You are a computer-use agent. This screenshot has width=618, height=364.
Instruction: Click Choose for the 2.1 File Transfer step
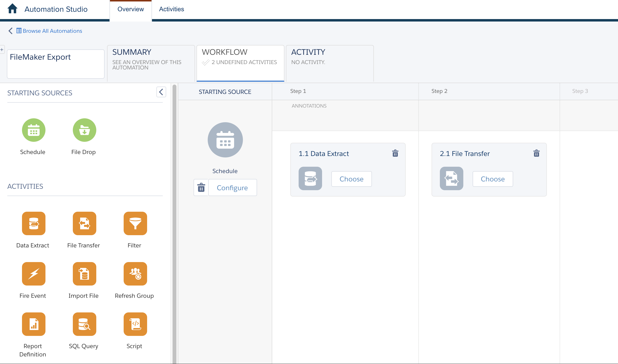tap(493, 178)
